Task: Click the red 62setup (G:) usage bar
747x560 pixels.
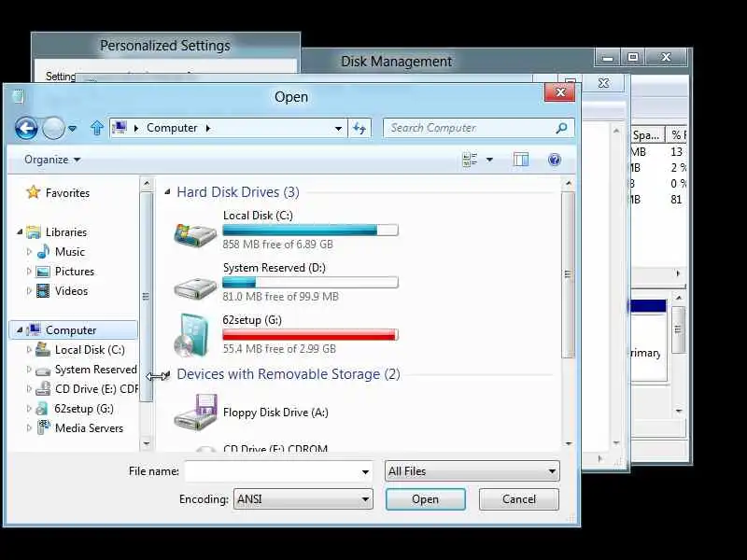Action: (310, 335)
